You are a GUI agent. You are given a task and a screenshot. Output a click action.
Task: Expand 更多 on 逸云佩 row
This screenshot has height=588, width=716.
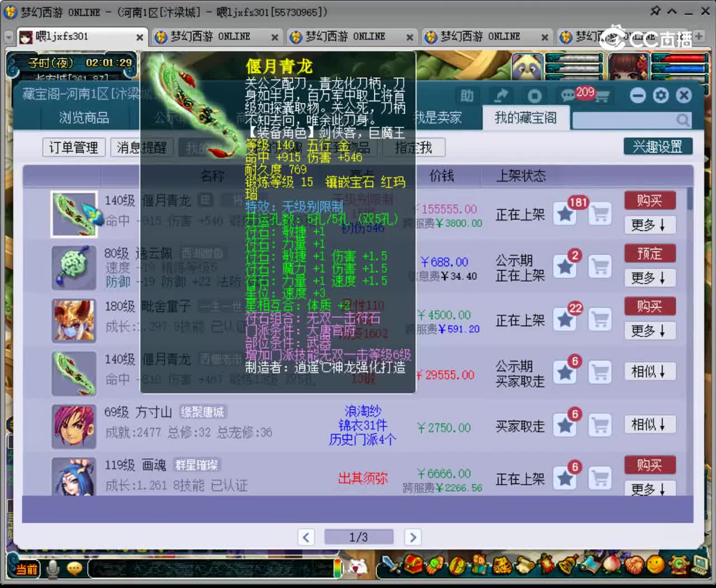[x=649, y=278]
